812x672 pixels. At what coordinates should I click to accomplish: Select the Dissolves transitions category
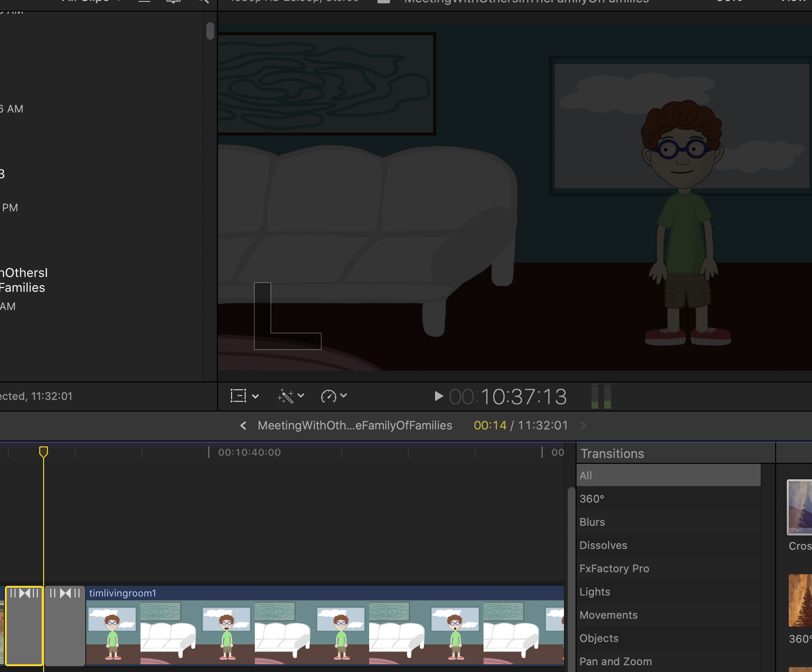[603, 545]
